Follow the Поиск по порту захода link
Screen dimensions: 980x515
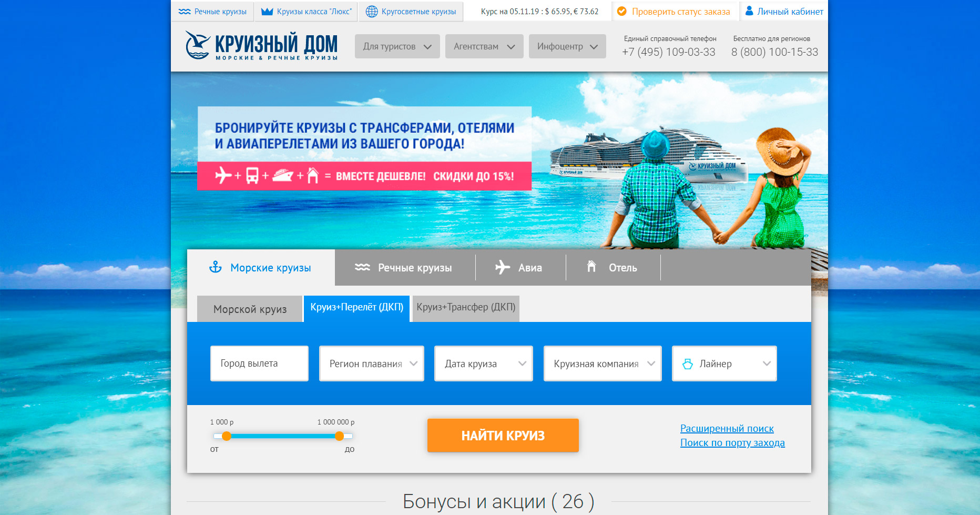(732, 442)
